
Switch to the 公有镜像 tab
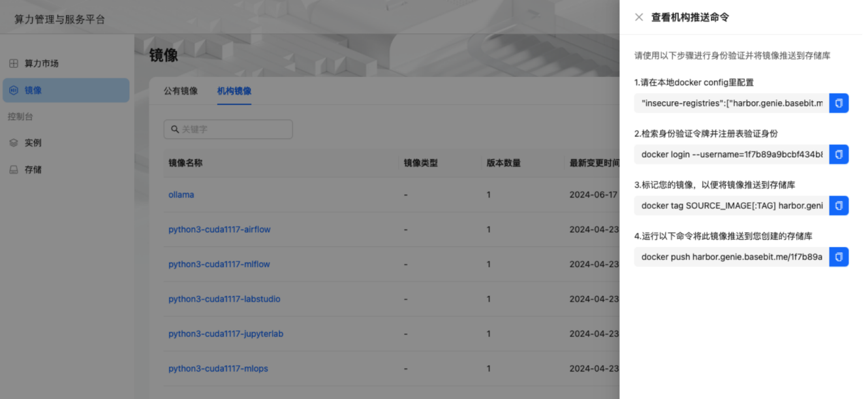[181, 91]
